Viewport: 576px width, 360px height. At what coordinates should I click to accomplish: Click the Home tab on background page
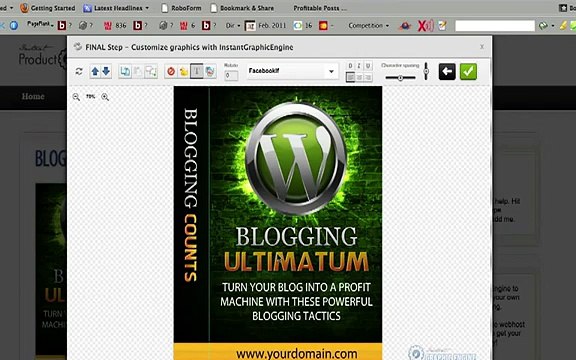pyautogui.click(x=33, y=97)
